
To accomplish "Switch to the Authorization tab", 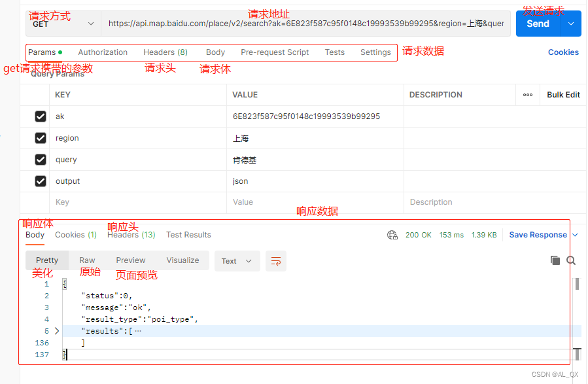I will [103, 52].
